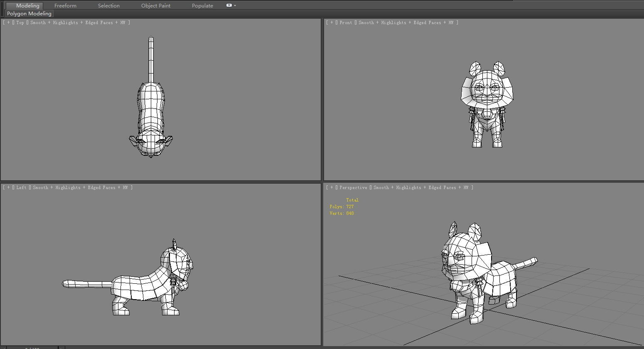Open the [+] menu of the Top viewport
644x349 pixels.
(x=8, y=22)
